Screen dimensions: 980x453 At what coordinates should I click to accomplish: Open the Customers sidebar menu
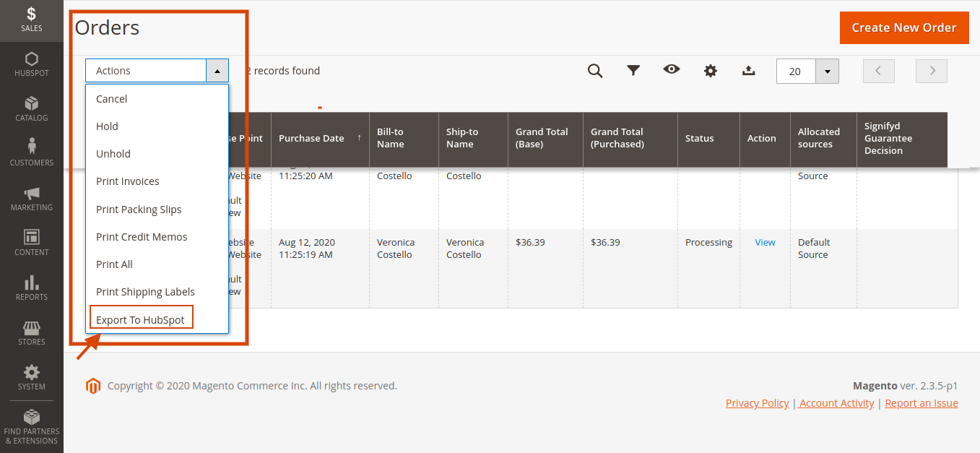(x=32, y=154)
